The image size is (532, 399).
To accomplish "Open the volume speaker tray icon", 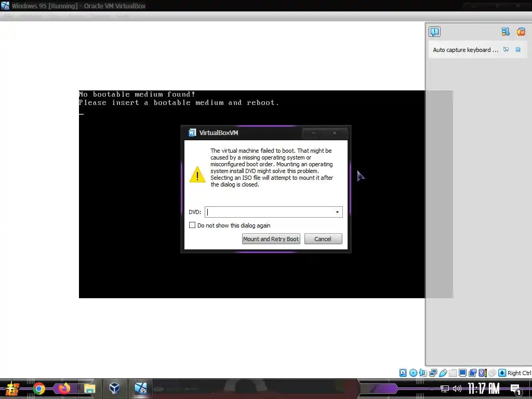I will click(x=457, y=389).
